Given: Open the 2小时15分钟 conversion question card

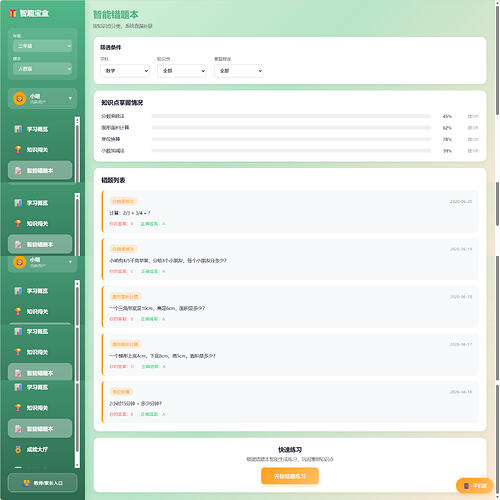Looking at the screenshot, I should click(290, 402).
